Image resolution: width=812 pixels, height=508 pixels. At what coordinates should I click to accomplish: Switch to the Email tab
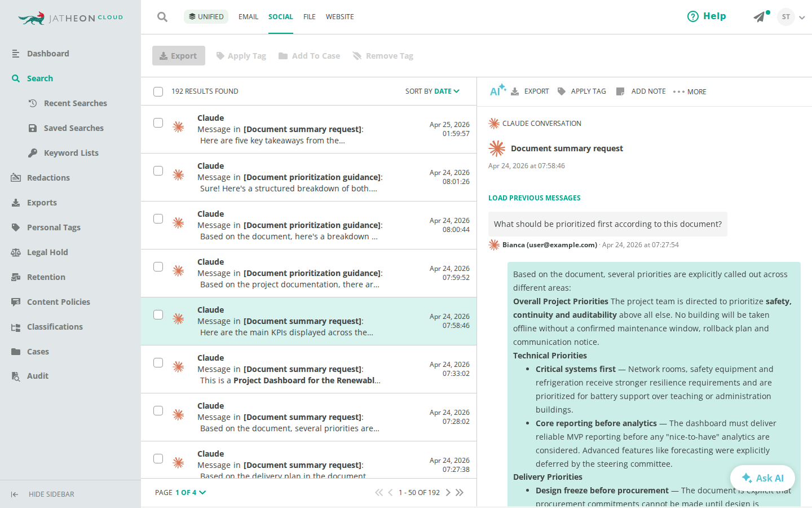pyautogui.click(x=248, y=17)
